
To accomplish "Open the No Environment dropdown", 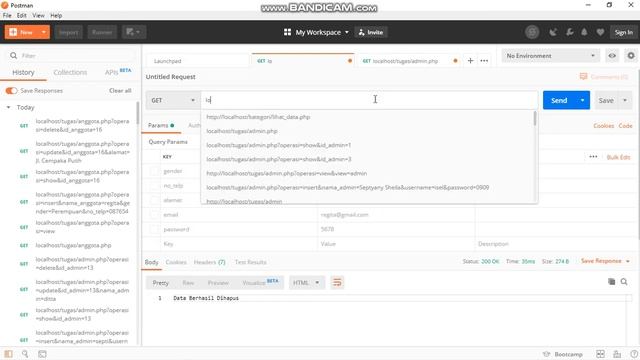I will [x=551, y=56].
